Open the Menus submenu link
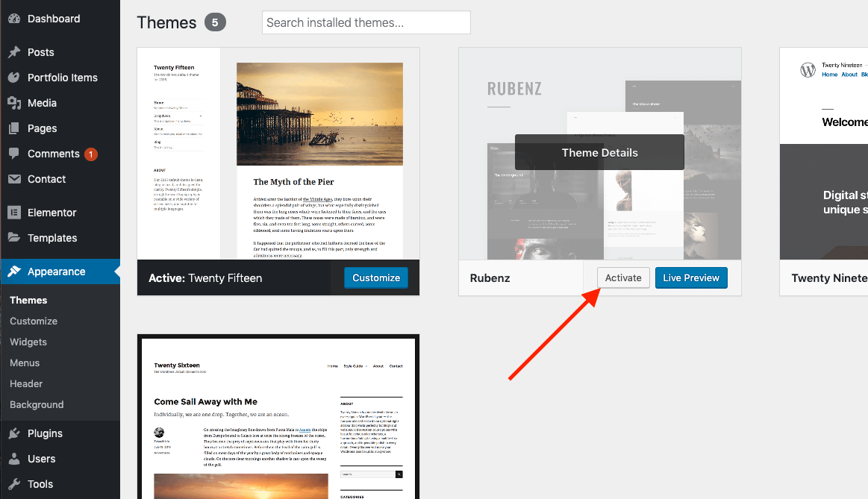 coord(25,363)
